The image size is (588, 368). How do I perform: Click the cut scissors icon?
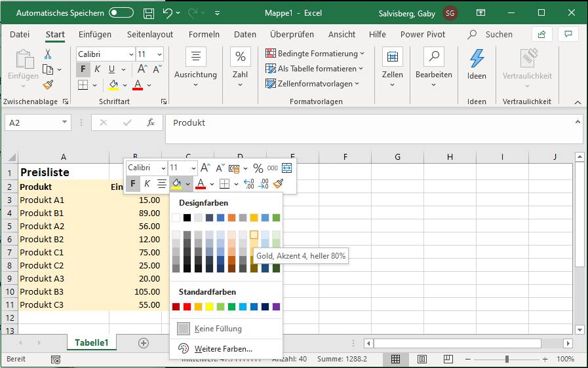tap(48, 54)
